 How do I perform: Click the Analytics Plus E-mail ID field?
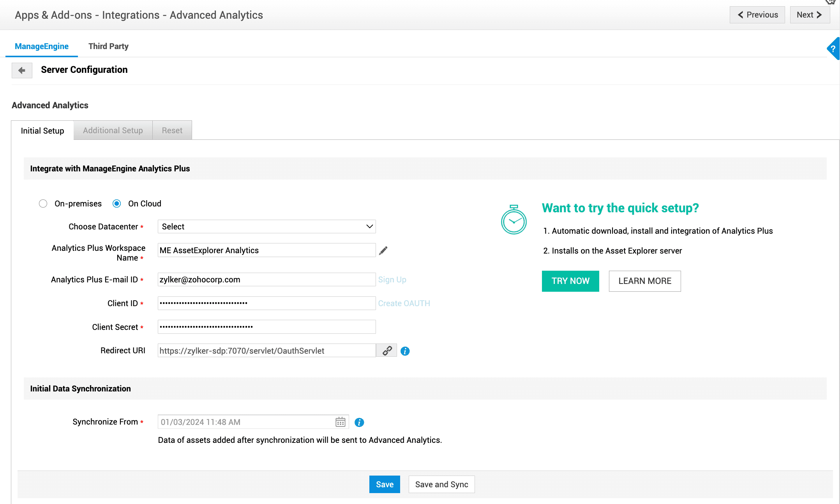[x=266, y=280]
